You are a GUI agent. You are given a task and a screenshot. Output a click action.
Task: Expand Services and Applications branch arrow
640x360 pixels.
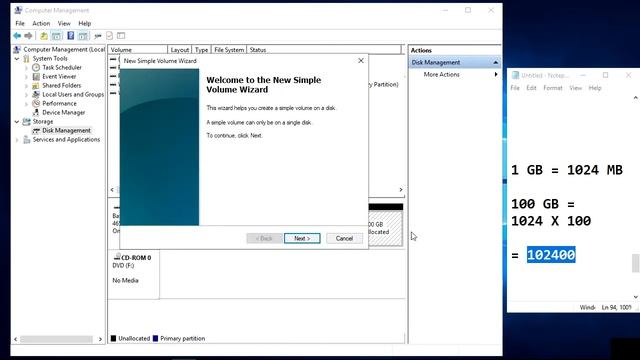tap(17, 140)
